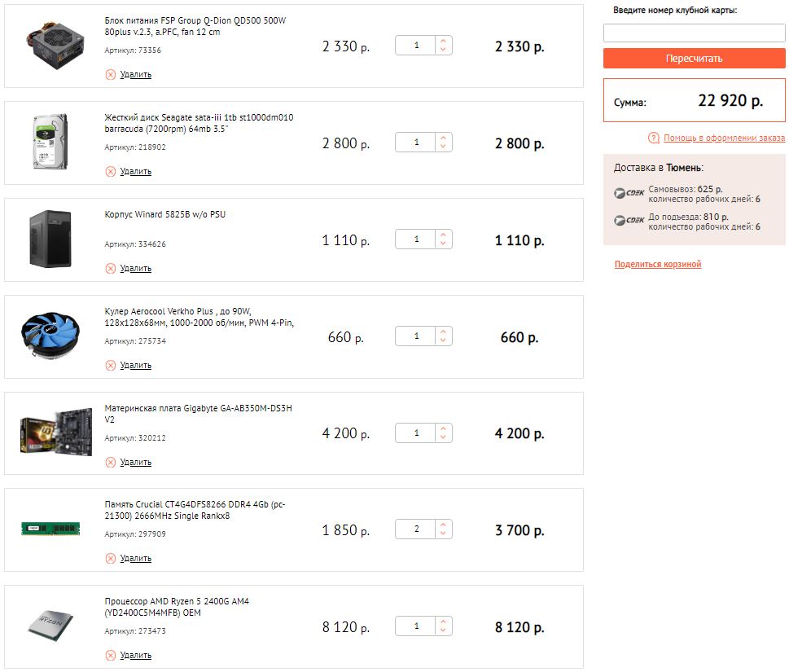Focus the club card number field
This screenshot has width=789, height=672.
click(694, 33)
